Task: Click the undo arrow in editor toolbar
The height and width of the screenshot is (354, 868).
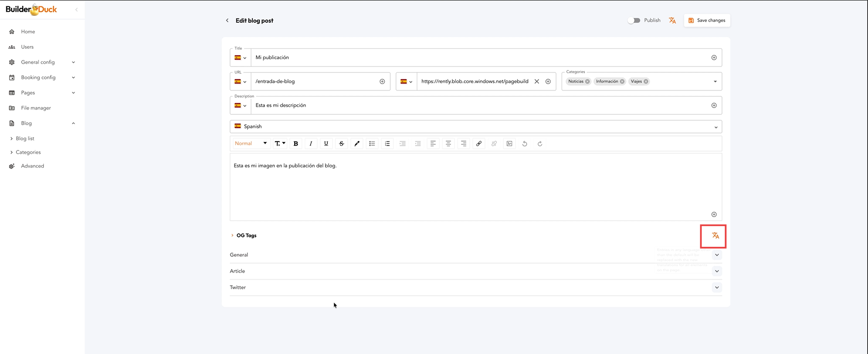Action: [524, 144]
